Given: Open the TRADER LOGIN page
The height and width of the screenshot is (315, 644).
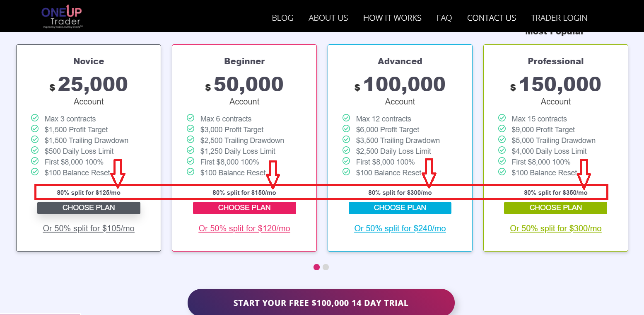Looking at the screenshot, I should [x=559, y=18].
